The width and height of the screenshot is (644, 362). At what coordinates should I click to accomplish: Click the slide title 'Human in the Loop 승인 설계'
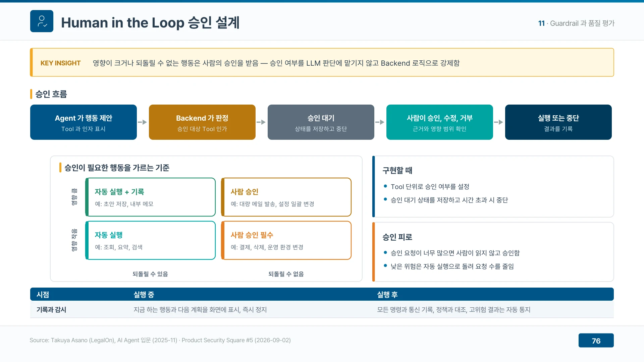click(x=150, y=23)
